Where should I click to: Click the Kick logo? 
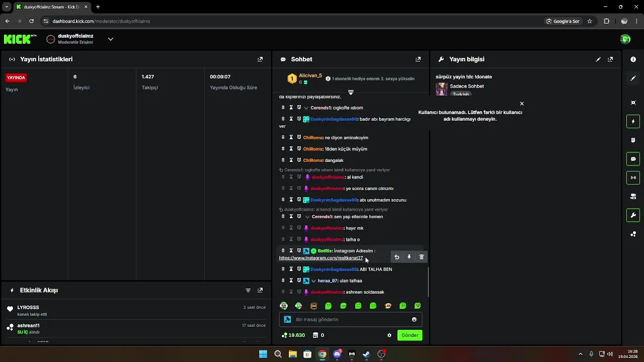(20, 39)
